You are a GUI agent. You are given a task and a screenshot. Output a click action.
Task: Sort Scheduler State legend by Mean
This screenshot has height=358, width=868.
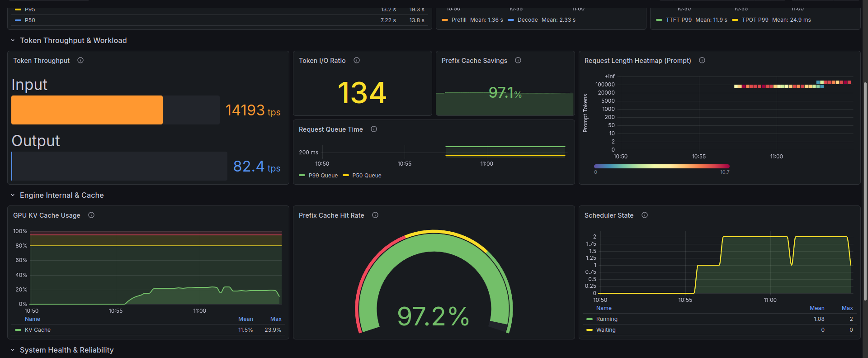click(817, 308)
